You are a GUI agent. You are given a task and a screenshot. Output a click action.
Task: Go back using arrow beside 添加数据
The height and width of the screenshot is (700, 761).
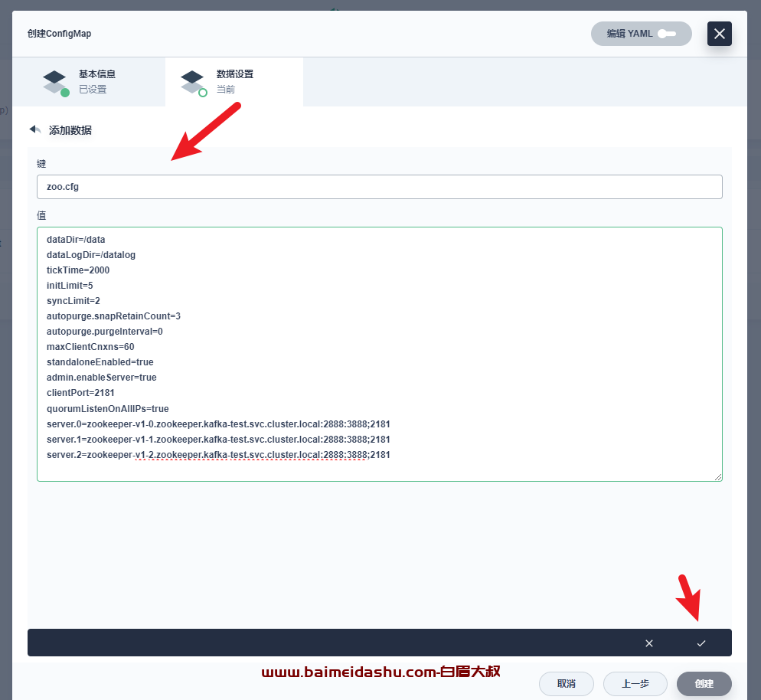[x=35, y=129]
